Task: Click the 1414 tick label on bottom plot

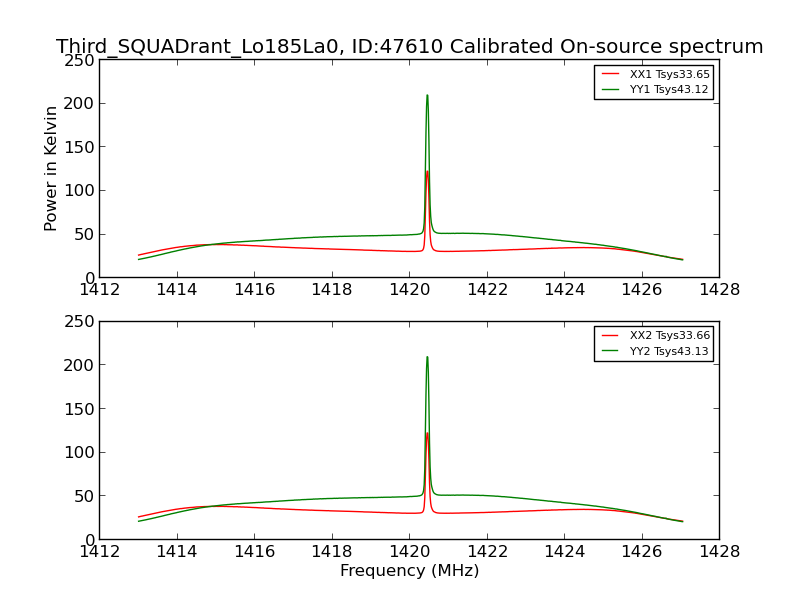Action: (177, 552)
